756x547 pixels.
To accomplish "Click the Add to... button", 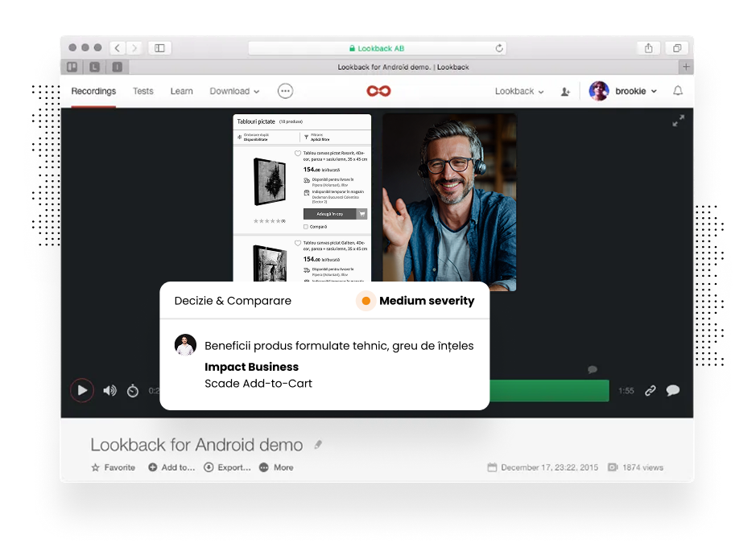I will (171, 467).
